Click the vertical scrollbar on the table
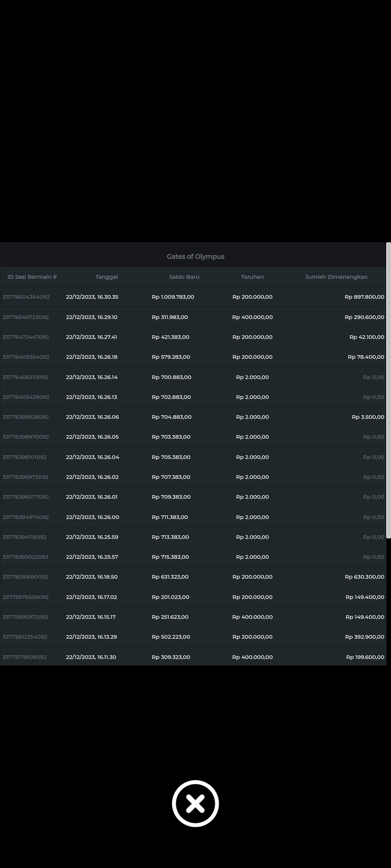This screenshot has width=391, height=868. [x=388, y=391]
